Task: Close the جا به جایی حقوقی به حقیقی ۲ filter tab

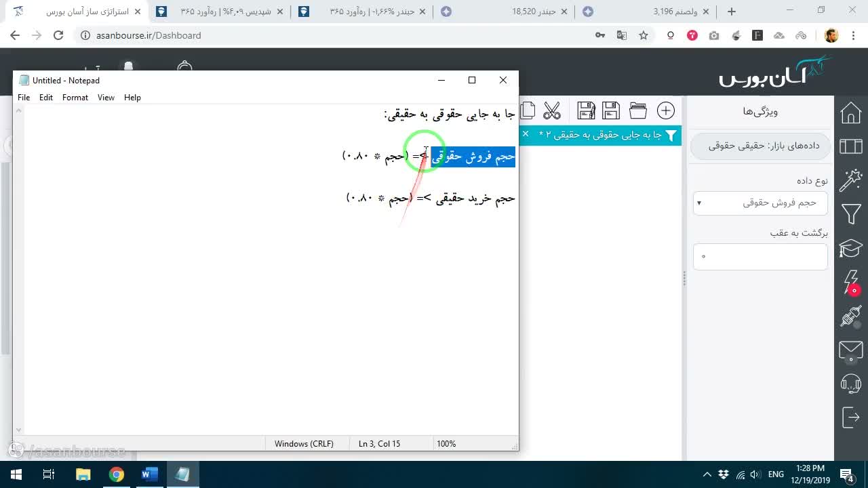Action: (x=525, y=135)
